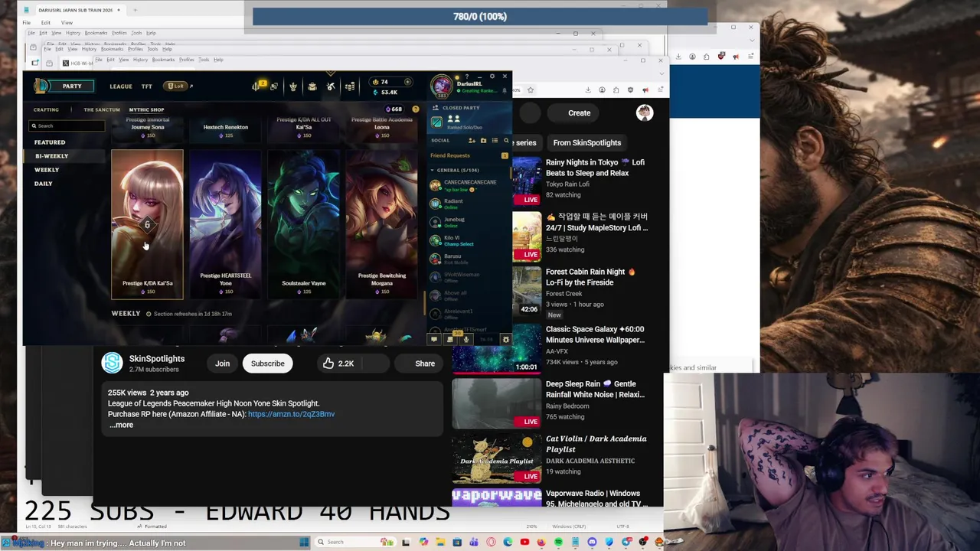Switch to the TFT tab

coord(146,86)
